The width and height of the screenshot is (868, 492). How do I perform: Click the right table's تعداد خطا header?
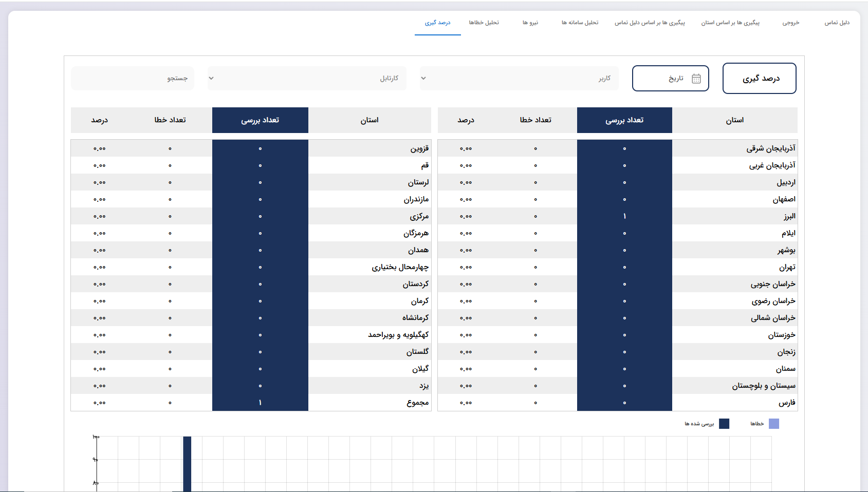pos(535,120)
